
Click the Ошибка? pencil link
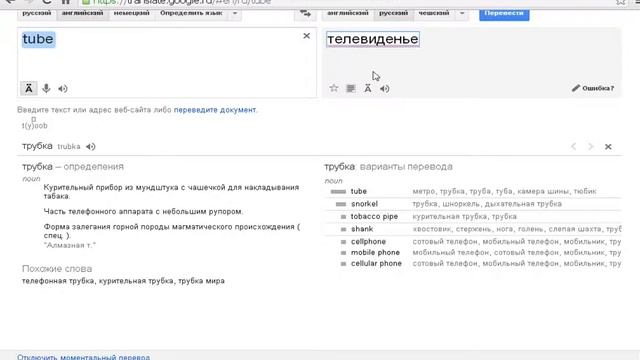pos(593,88)
